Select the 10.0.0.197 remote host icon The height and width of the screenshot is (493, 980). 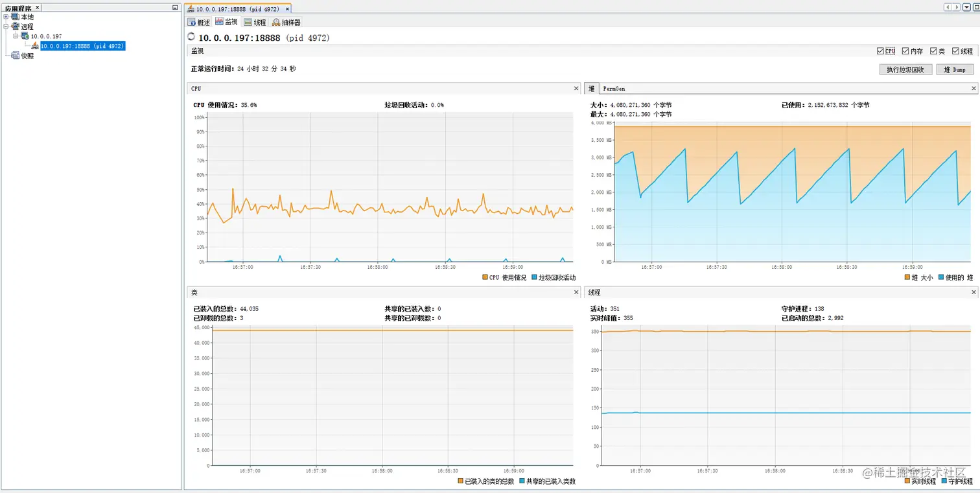[x=25, y=36]
